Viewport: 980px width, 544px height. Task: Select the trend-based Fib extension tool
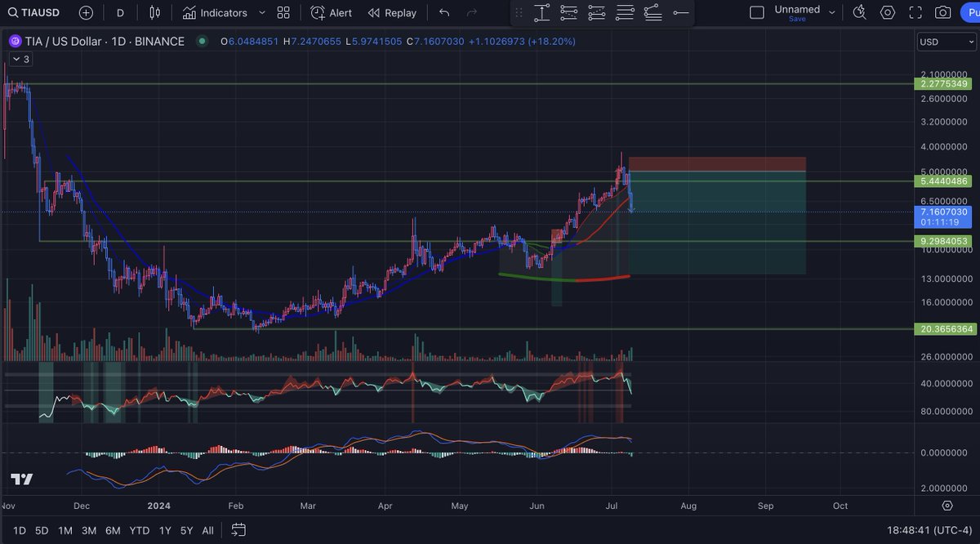click(x=597, y=13)
